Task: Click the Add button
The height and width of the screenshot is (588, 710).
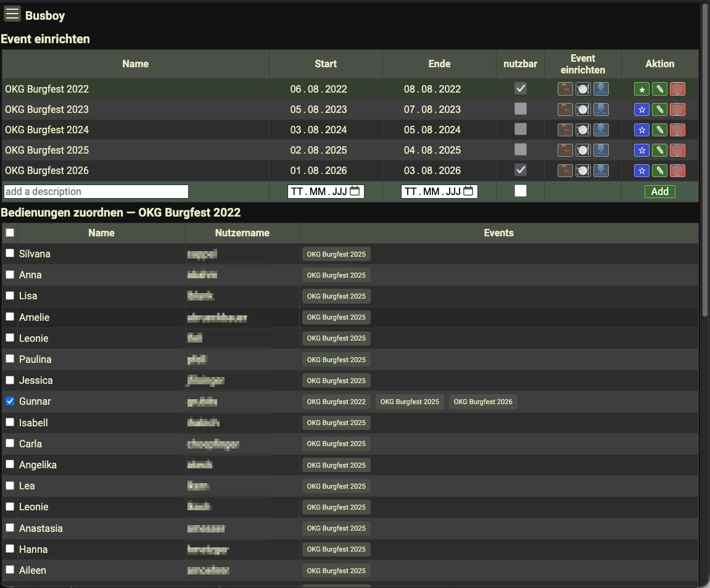Action: (659, 191)
